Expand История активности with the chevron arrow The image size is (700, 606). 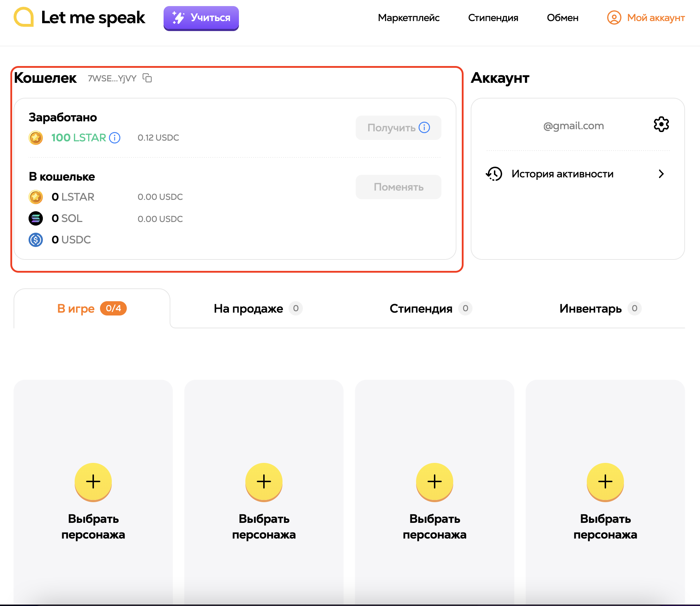(x=661, y=174)
